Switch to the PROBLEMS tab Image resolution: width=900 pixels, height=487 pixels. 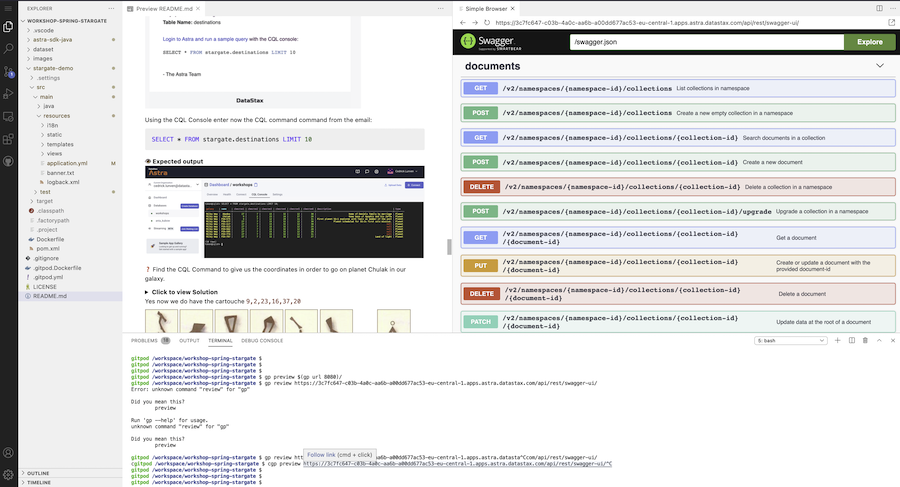pyautogui.click(x=150, y=341)
